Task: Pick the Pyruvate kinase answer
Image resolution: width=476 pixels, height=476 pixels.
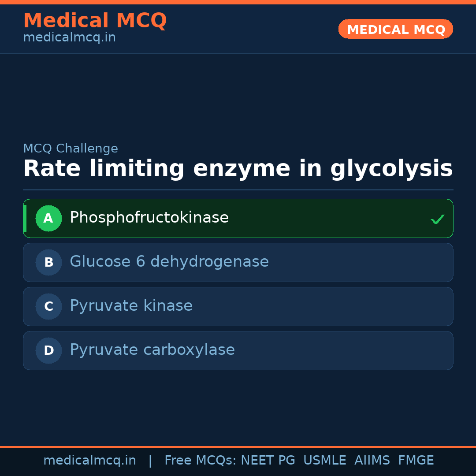Action: pos(131,306)
